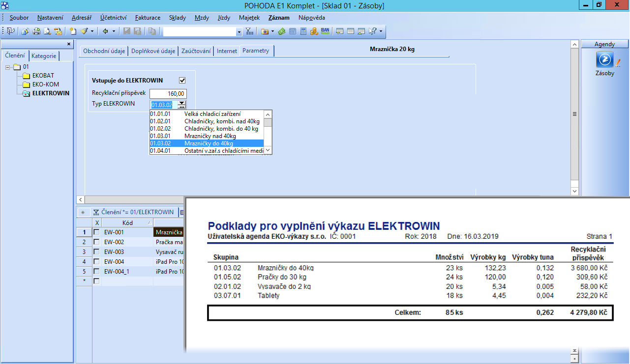Switch to the Doplňkové údaje tab
The image size is (630, 364).
[153, 51]
